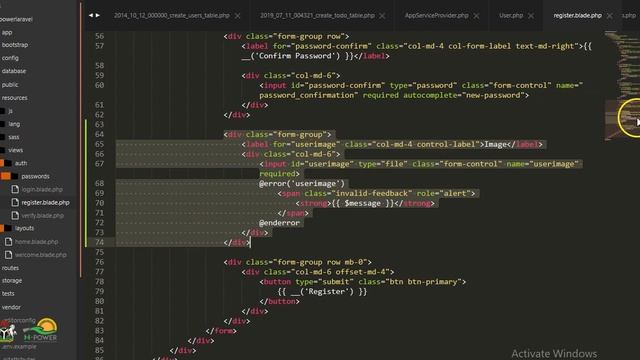Open register.blade.php in the sidebar
Viewport: 640px width, 360px height.
click(45, 202)
